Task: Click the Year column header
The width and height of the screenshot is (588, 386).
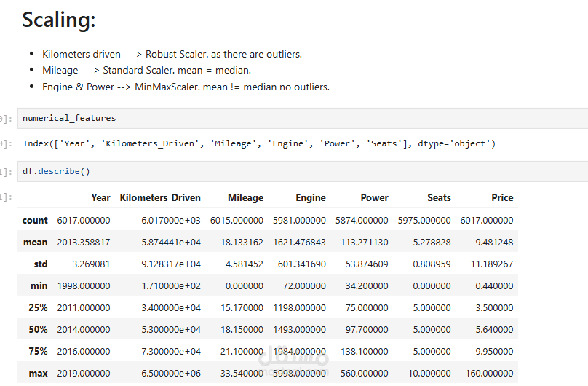Action: tap(100, 197)
